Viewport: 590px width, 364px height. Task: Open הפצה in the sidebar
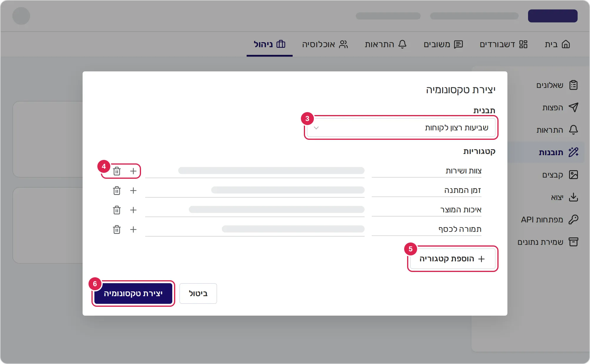click(560, 108)
